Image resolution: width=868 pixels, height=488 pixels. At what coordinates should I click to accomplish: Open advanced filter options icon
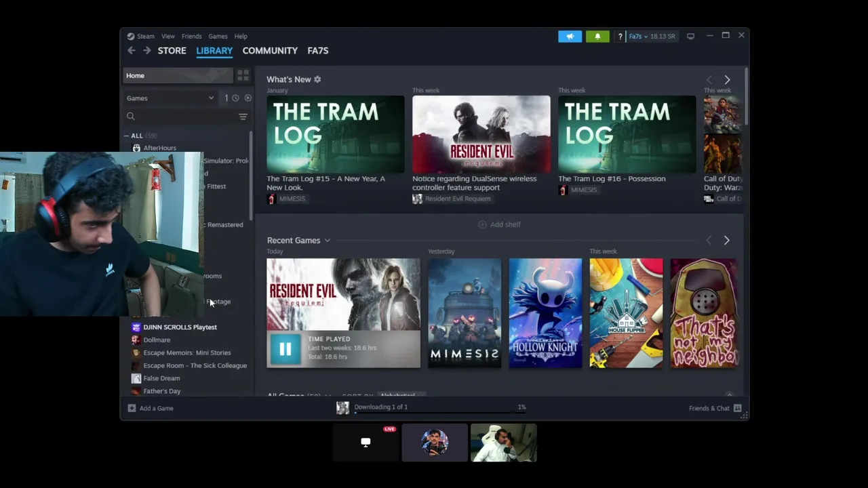[x=243, y=117]
